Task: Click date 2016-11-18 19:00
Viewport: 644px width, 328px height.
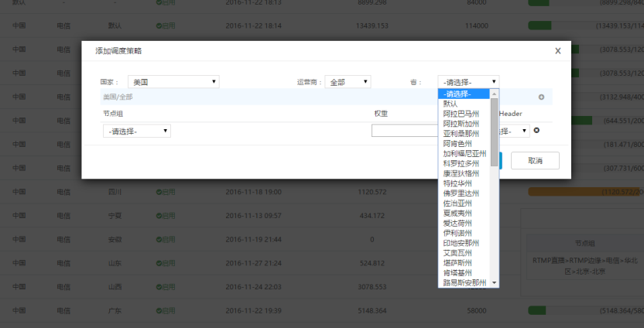Action: pyautogui.click(x=253, y=192)
